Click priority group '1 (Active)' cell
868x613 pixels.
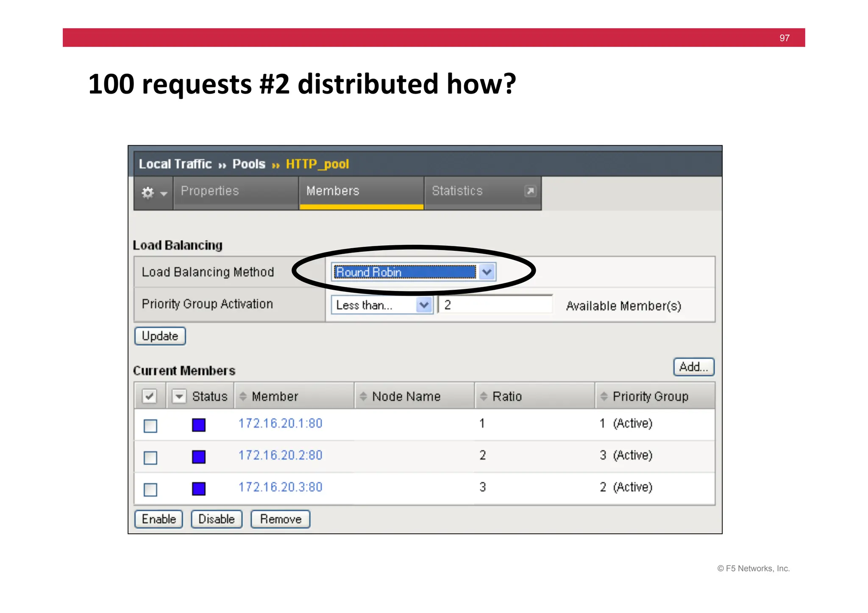pos(626,423)
